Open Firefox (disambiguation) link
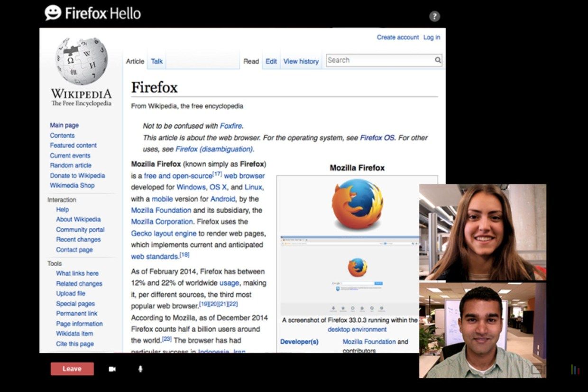The height and width of the screenshot is (392, 588). [x=214, y=149]
